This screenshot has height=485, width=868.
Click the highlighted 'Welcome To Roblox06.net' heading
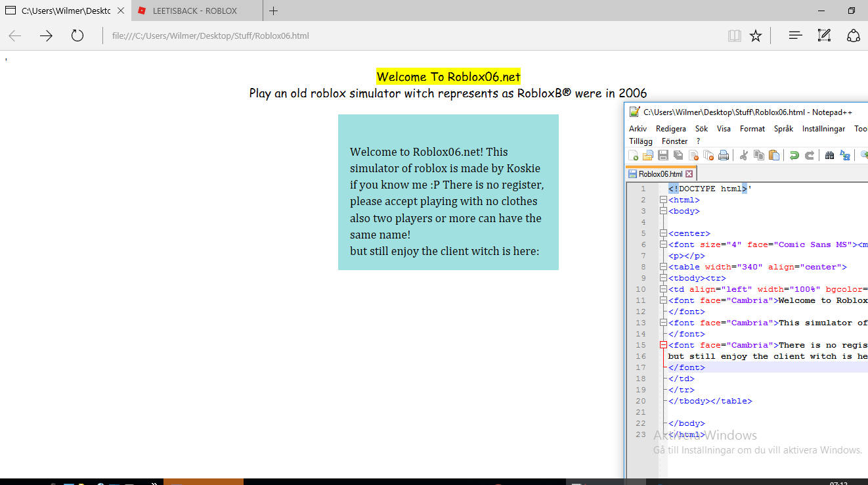pos(448,77)
